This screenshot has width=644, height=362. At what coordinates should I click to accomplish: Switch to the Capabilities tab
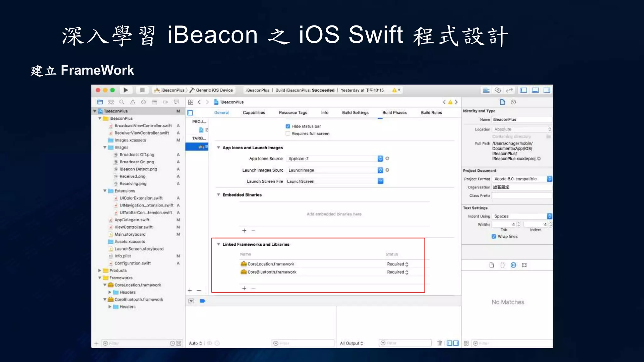254,112
